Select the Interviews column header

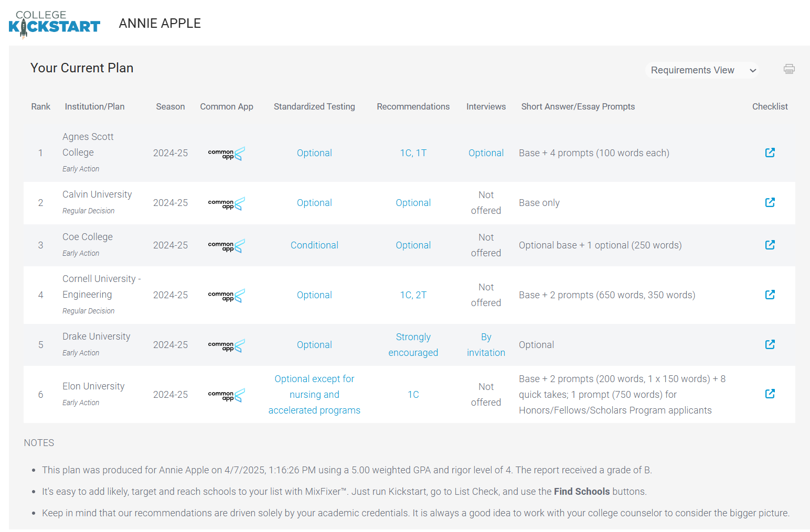(486, 106)
